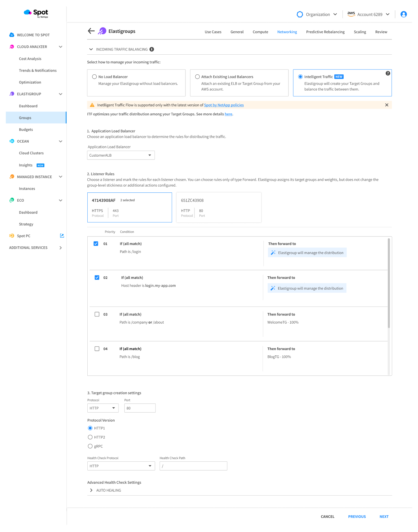
Task: Switch to the Scaling tab
Action: point(360,32)
